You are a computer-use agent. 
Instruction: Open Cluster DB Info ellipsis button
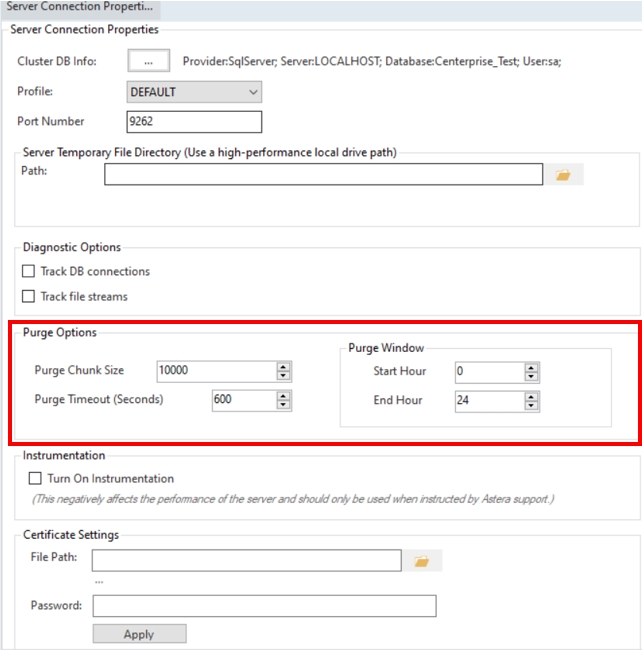pos(148,61)
